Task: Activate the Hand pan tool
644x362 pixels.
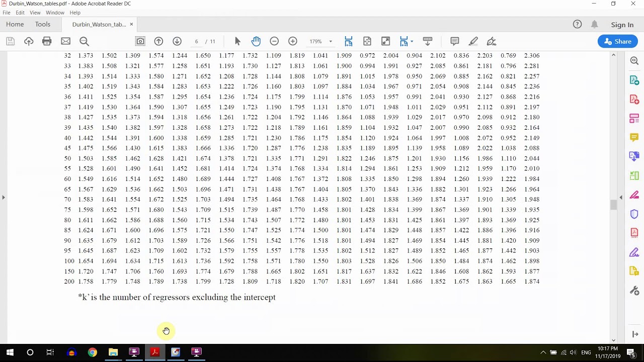Action: 256,41
